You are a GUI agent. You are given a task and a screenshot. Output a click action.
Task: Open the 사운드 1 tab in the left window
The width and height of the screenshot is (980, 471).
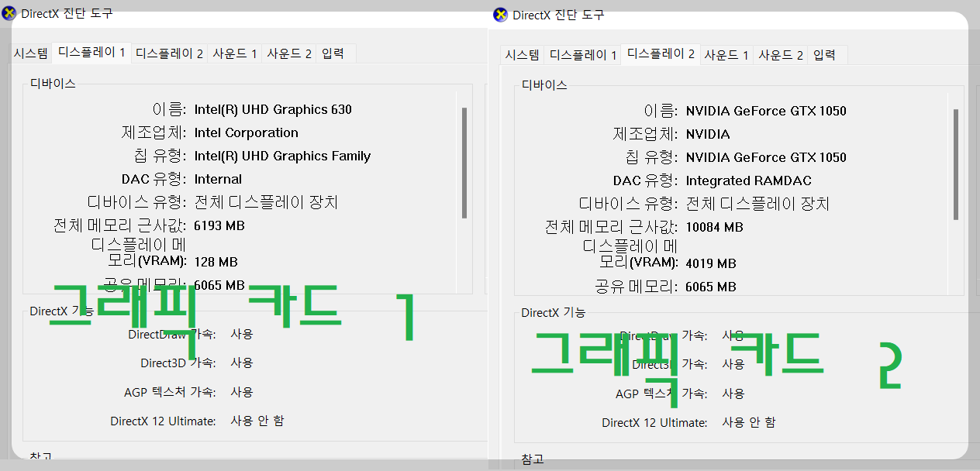point(235,53)
